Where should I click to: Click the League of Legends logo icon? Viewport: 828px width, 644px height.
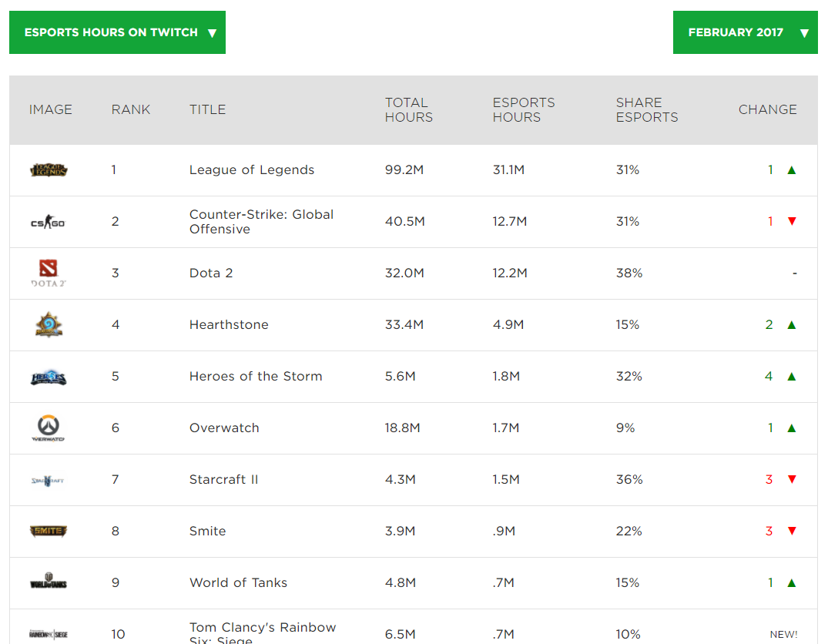pos(49,170)
